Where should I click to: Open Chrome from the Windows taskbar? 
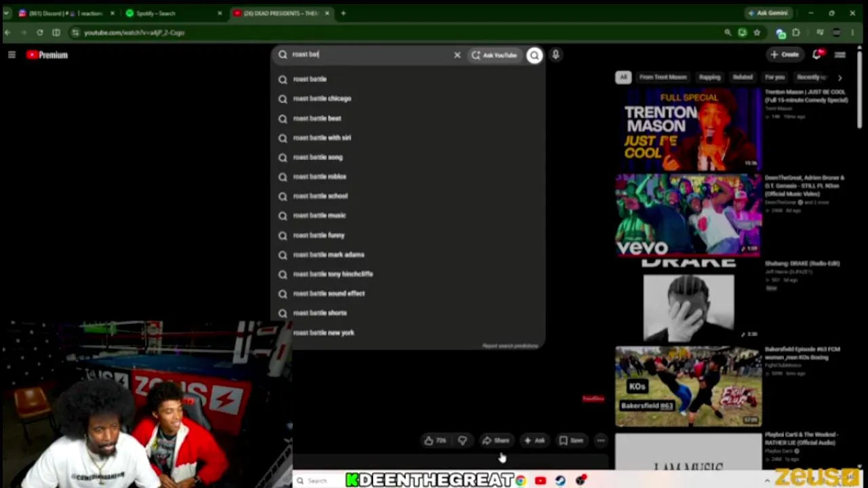click(520, 481)
